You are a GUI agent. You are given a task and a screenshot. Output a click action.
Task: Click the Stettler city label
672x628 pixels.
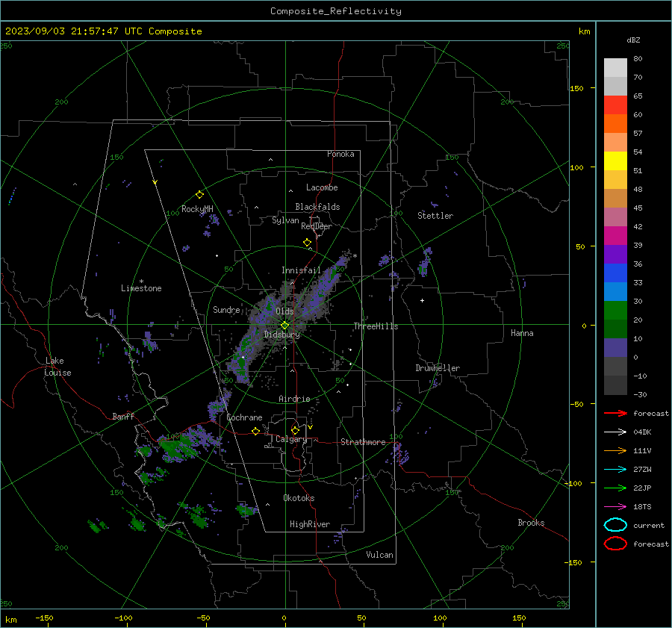pos(435,216)
